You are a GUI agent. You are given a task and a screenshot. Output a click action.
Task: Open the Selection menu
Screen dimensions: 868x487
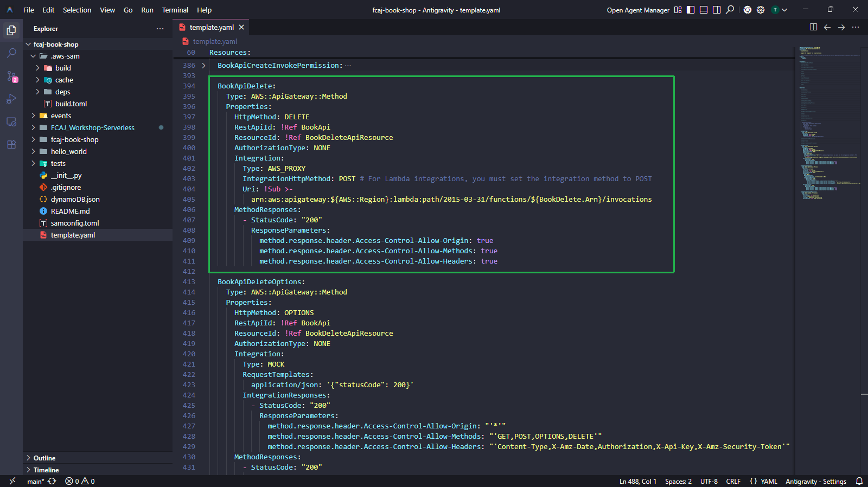pos(77,10)
